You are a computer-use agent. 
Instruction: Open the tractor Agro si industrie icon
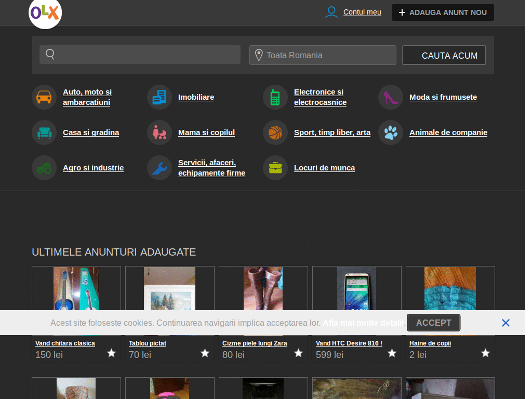pos(44,168)
